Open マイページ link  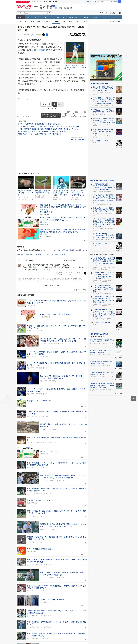tap(103, 13)
